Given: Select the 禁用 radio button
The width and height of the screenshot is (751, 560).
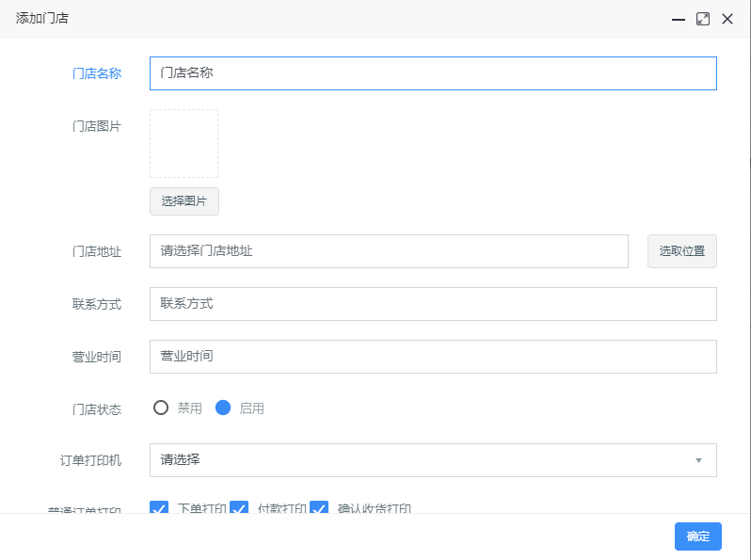Looking at the screenshot, I should [161, 408].
